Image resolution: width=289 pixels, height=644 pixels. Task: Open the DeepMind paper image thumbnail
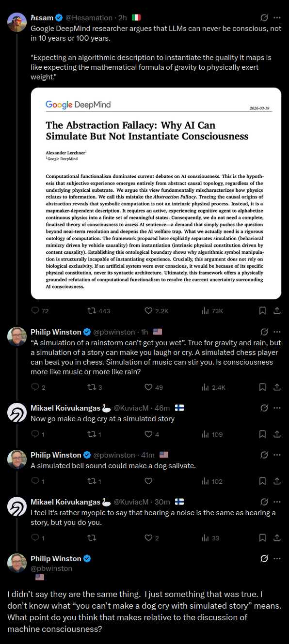pyautogui.click(x=156, y=193)
